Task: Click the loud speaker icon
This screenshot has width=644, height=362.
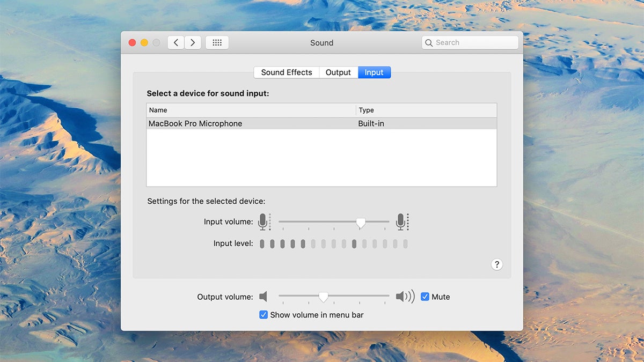Action: (x=405, y=295)
